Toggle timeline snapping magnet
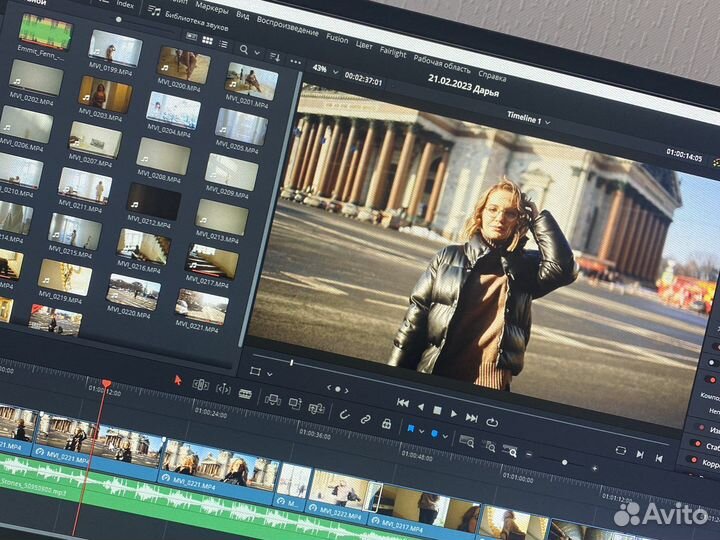 pyautogui.click(x=344, y=414)
